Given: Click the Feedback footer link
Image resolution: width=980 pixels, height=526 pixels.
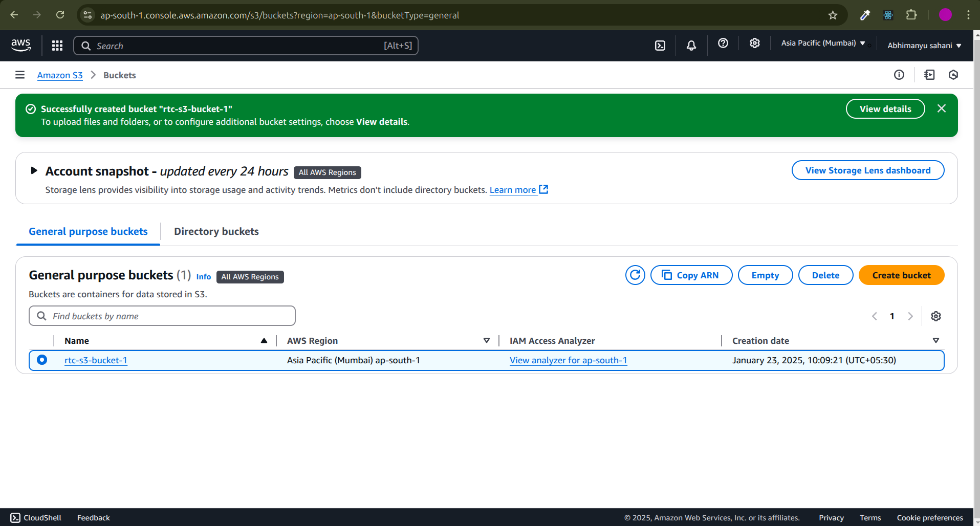Looking at the screenshot, I should pyautogui.click(x=94, y=518).
